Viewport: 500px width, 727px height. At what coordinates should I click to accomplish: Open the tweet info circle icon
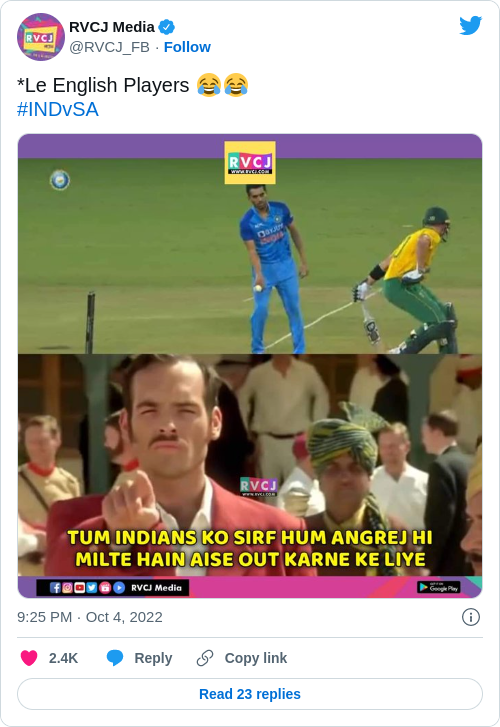click(471, 617)
